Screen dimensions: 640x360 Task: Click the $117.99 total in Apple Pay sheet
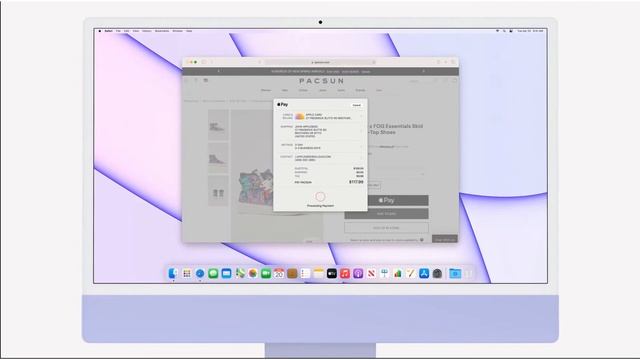(356, 182)
